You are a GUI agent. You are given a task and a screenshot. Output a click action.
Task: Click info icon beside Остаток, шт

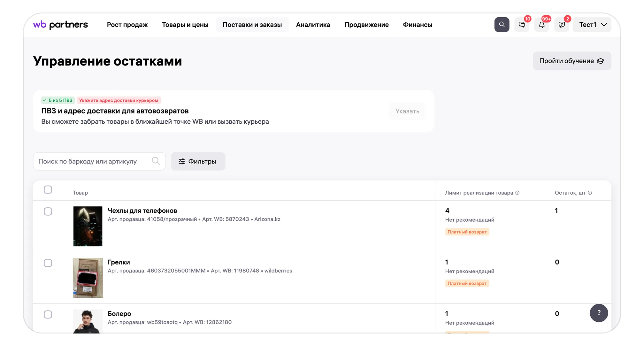pyautogui.click(x=590, y=193)
